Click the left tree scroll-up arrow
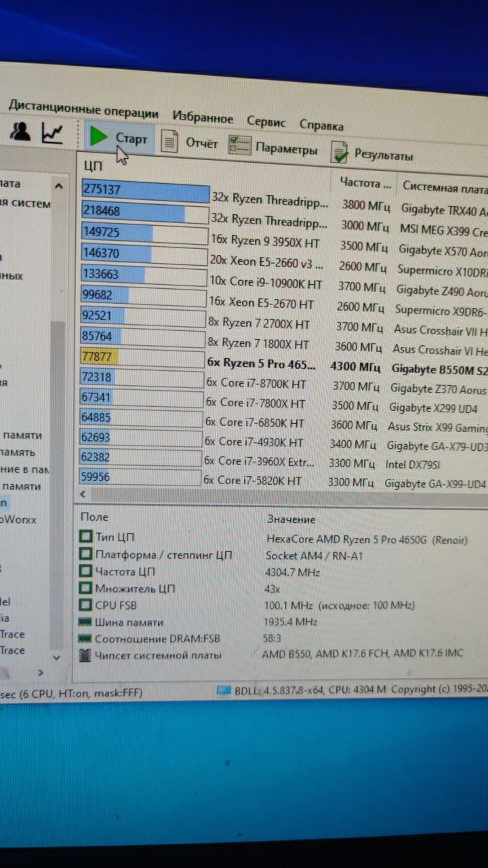Viewport: 488px width, 868px height. point(58,186)
